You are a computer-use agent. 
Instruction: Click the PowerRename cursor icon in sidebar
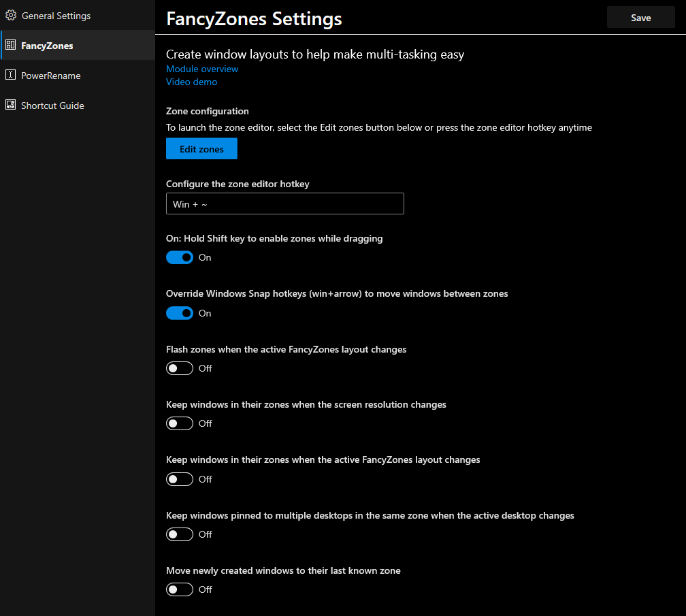[x=10, y=75]
